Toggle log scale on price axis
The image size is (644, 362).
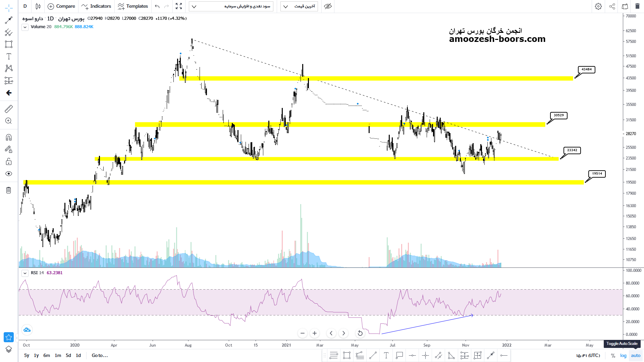[x=623, y=356]
